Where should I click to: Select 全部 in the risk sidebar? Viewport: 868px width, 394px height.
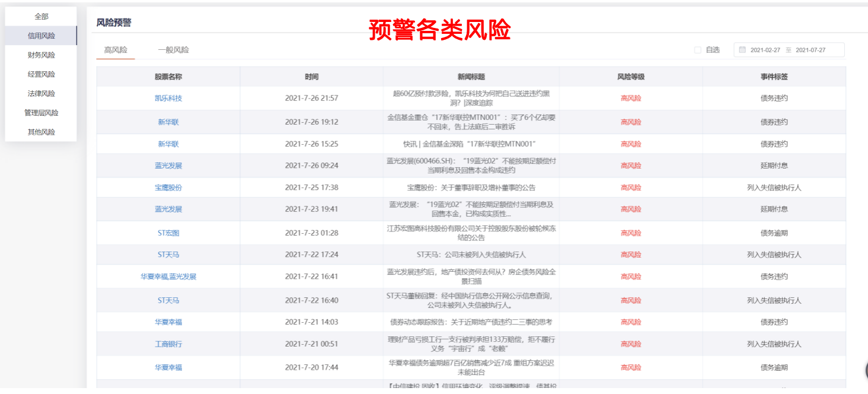click(x=41, y=17)
